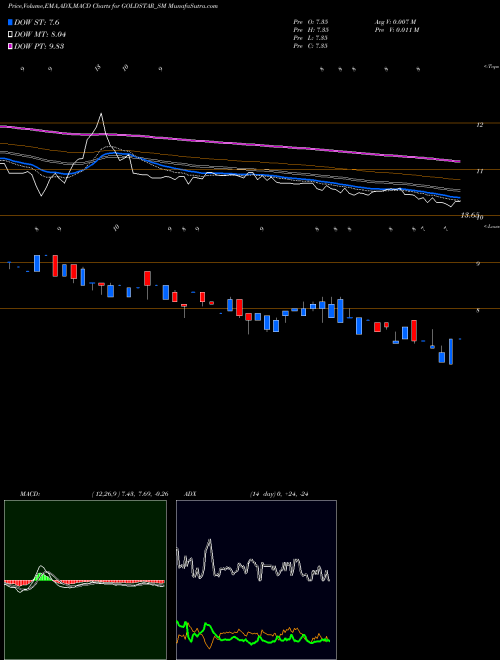Open the ADX indicator chart panel
This screenshot has height=660, width=500.
click(256, 580)
